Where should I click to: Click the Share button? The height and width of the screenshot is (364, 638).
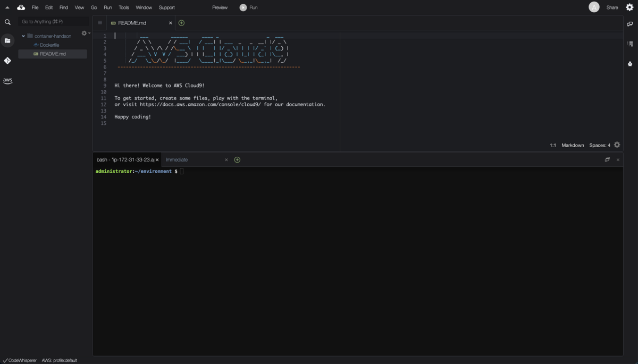coord(612,7)
